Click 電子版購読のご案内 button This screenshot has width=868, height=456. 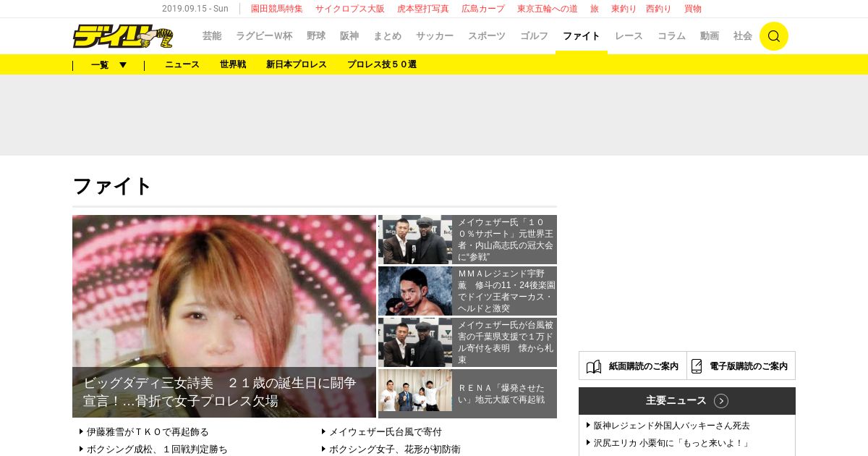[741, 366]
